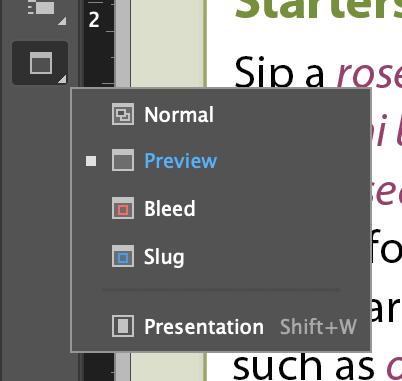This screenshot has width=402, height=381.
Task: Click the blue-square Slug mode icon
Action: [123, 256]
